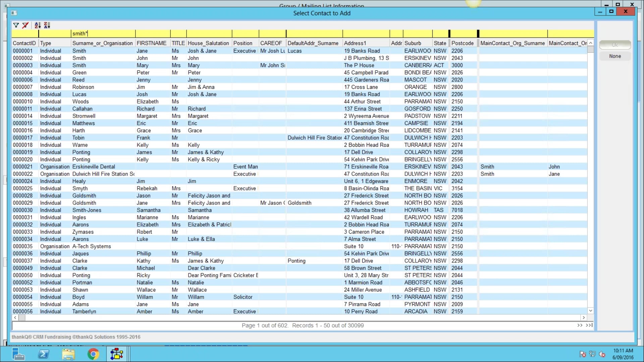Sort records Z to A descending
This screenshot has width=644, height=362.
tap(47, 25)
